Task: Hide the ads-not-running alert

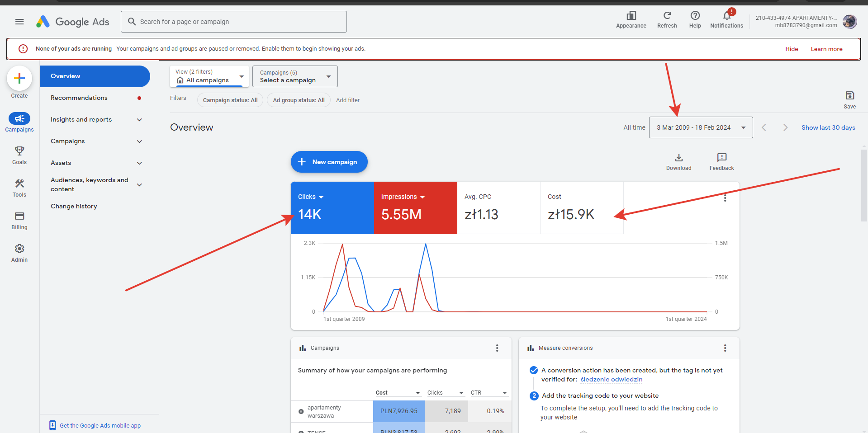Action: tap(792, 49)
